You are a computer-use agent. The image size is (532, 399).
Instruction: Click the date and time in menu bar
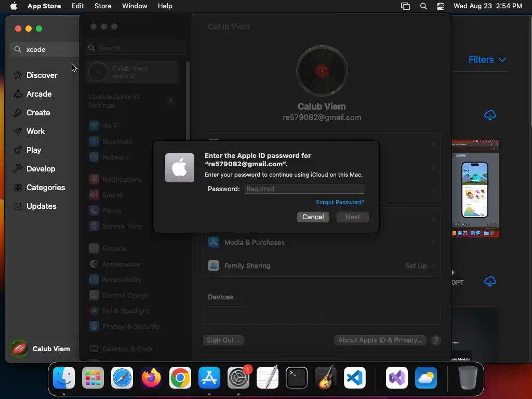click(x=487, y=6)
